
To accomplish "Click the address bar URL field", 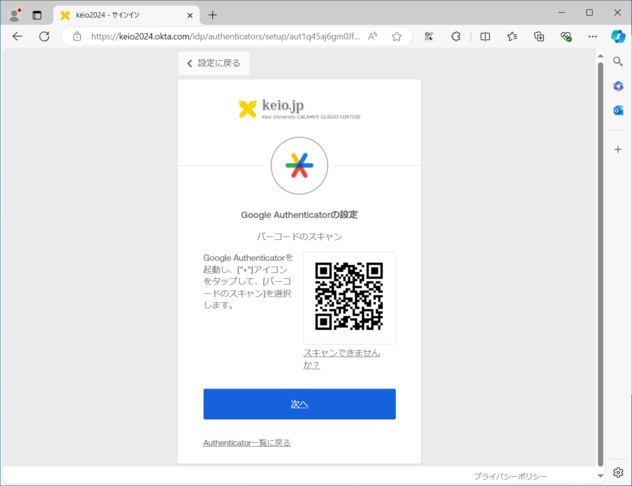I will coord(220,36).
